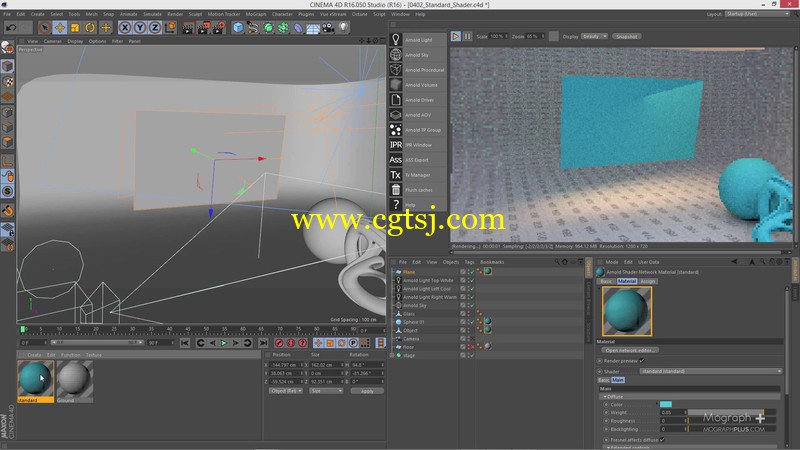The height and width of the screenshot is (450, 800).
Task: Click the Diffuse Weight slider
Action: pos(732,412)
